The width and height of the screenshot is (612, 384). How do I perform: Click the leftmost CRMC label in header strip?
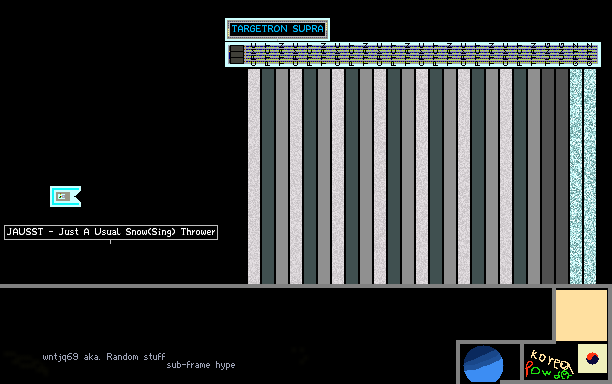(254, 55)
